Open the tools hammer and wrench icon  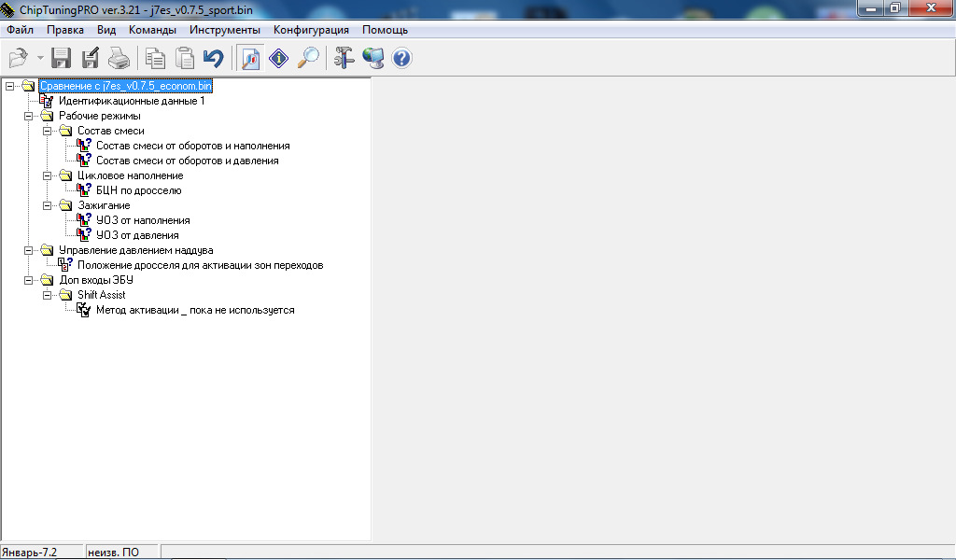click(344, 58)
